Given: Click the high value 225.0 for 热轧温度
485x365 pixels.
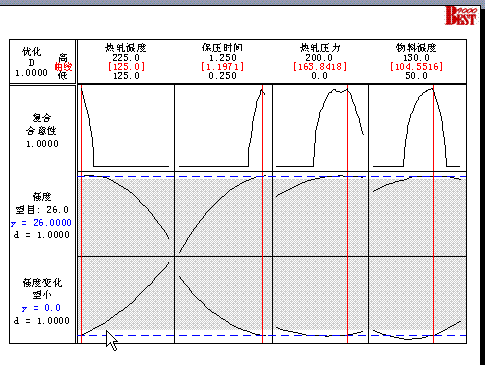Looking at the screenshot, I should (x=126, y=58).
